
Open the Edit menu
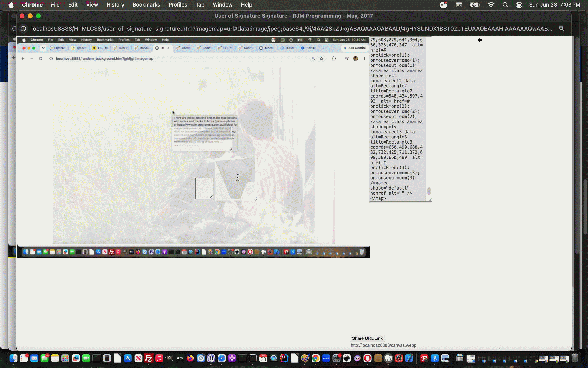coord(73,5)
